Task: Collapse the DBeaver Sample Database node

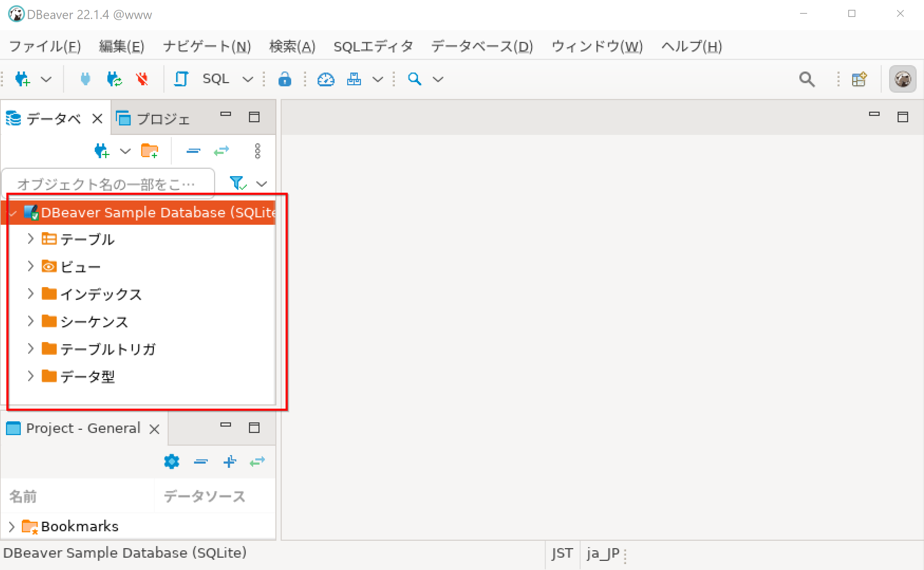Action: [x=12, y=213]
